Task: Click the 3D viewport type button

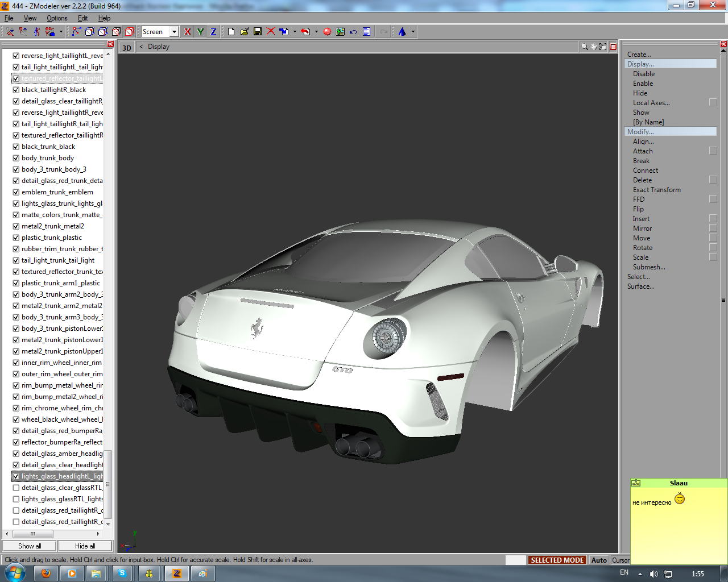Action: (x=127, y=47)
